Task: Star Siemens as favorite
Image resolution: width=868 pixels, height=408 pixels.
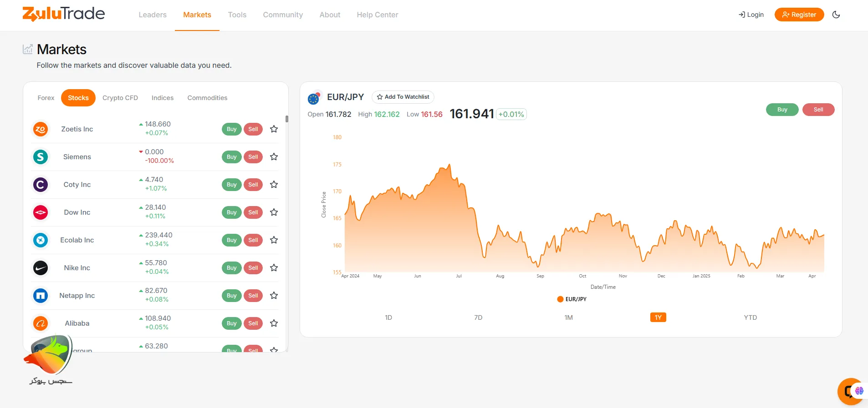Action: coord(274,157)
